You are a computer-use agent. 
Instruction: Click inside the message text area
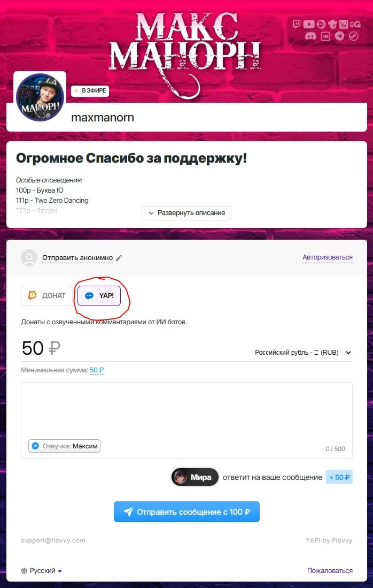187,410
